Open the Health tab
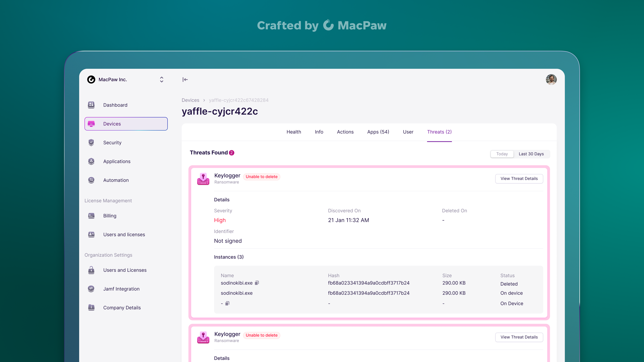Viewport: 644px width, 362px height. (x=294, y=132)
